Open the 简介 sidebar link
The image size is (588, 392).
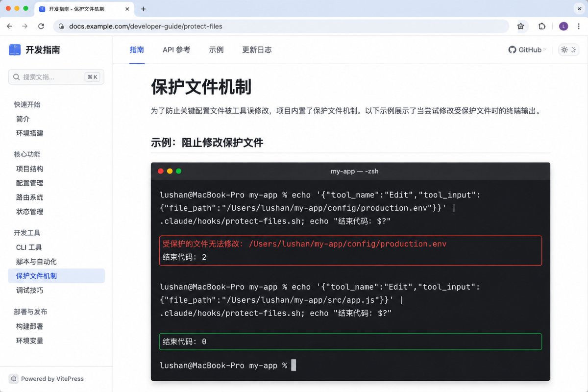click(x=23, y=119)
